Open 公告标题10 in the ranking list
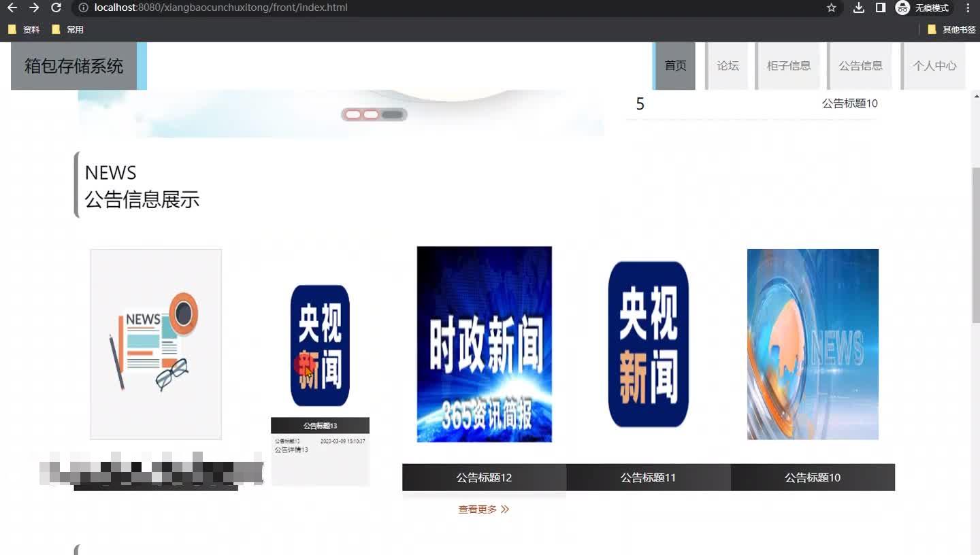 849,103
